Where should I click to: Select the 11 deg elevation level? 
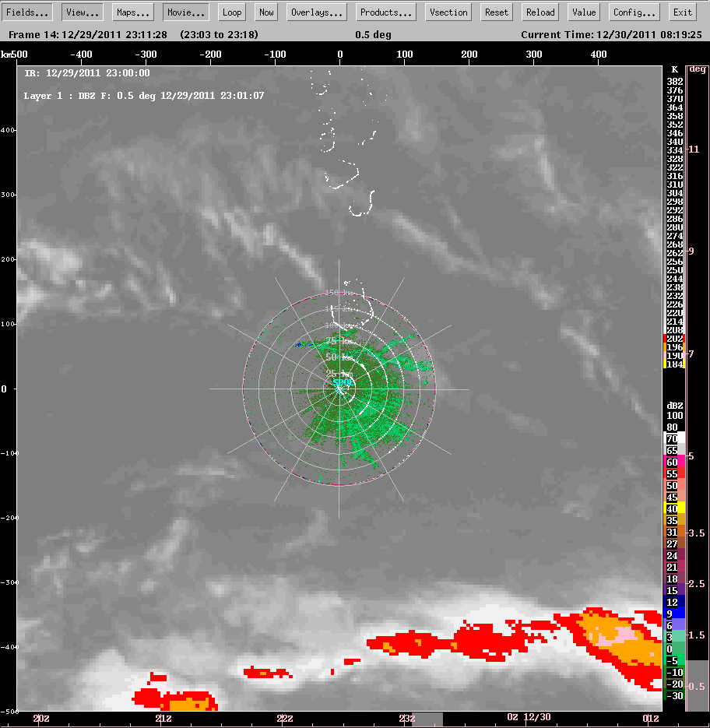697,149
